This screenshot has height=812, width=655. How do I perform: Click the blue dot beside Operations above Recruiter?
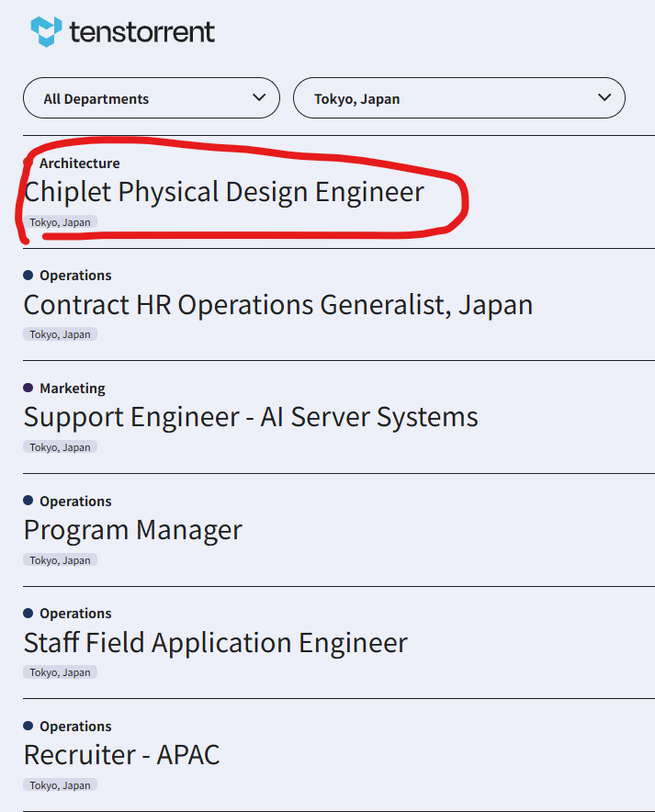(28, 726)
